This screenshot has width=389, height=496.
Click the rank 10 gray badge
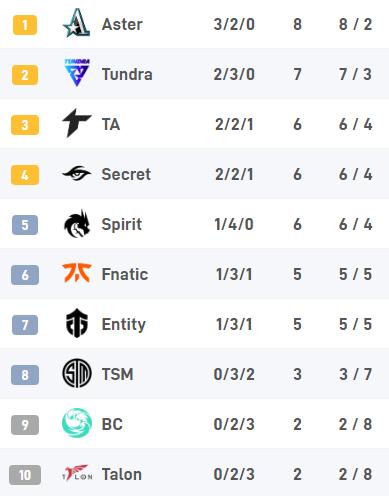[25, 475]
